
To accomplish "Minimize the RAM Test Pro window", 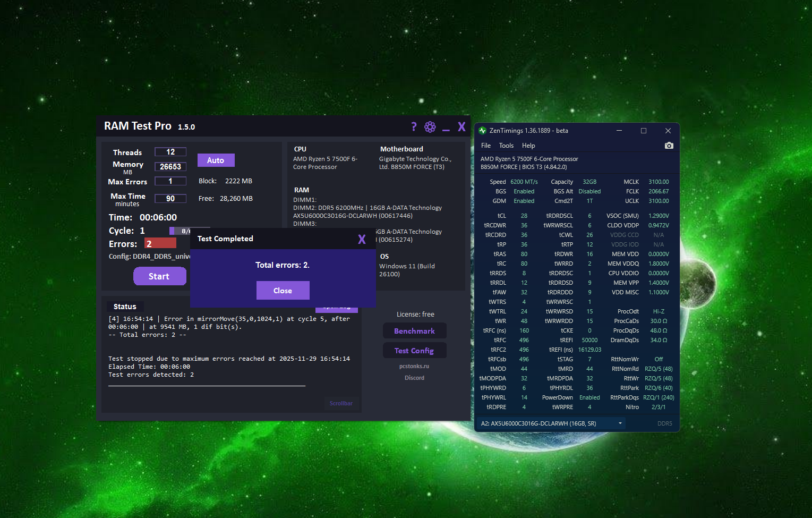I will 446,130.
